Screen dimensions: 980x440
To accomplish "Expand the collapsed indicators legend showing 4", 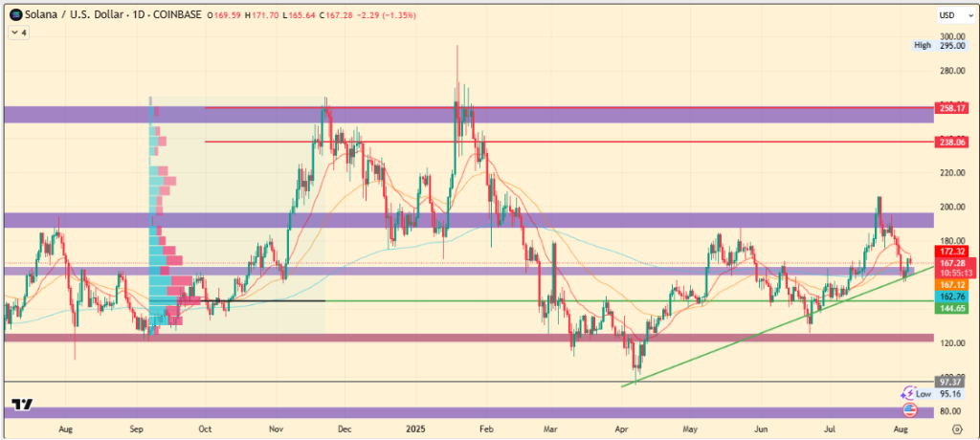I will [18, 33].
